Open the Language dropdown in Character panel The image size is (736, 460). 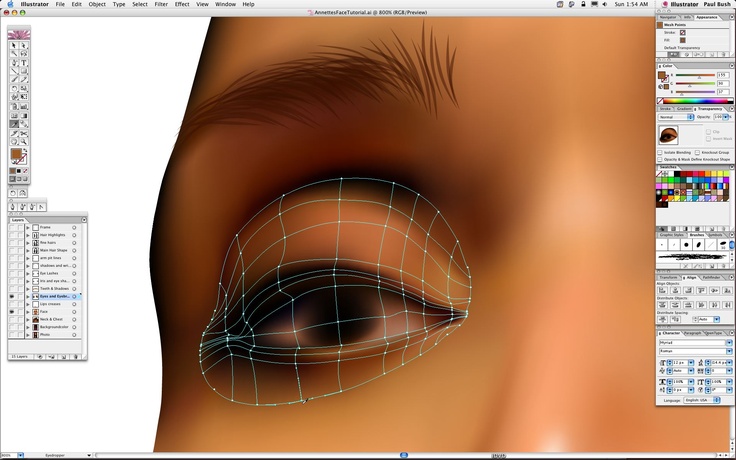tap(702, 400)
